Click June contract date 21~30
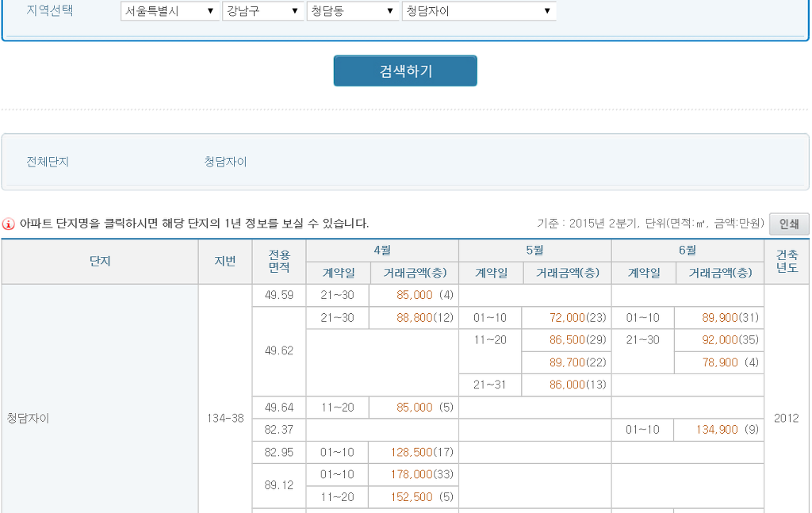Viewport: 812px width, 513px height. (642, 340)
